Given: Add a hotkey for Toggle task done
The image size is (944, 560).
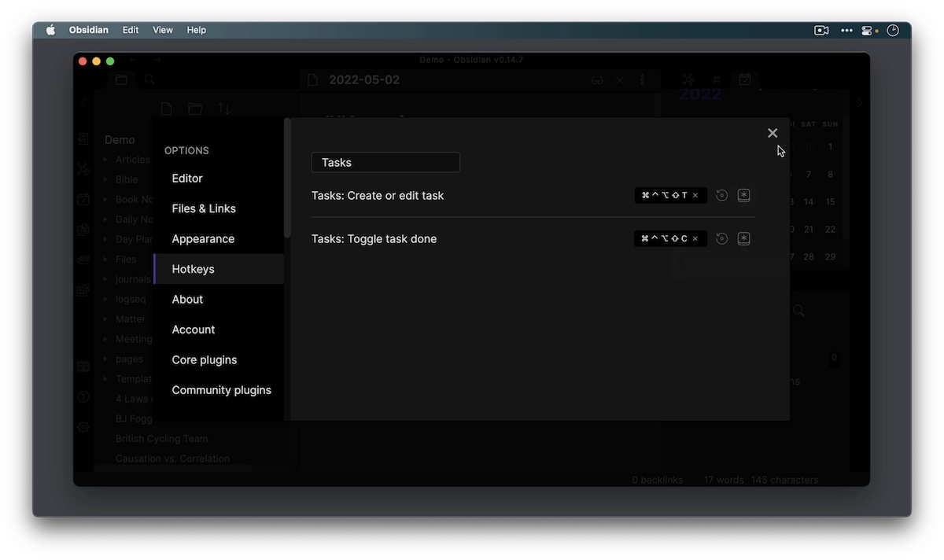Looking at the screenshot, I should pyautogui.click(x=744, y=239).
